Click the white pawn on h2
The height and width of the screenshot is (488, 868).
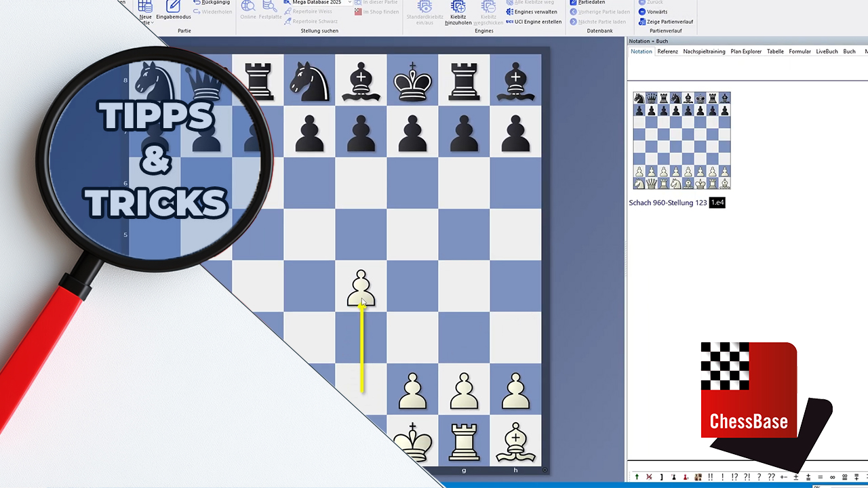516,392
